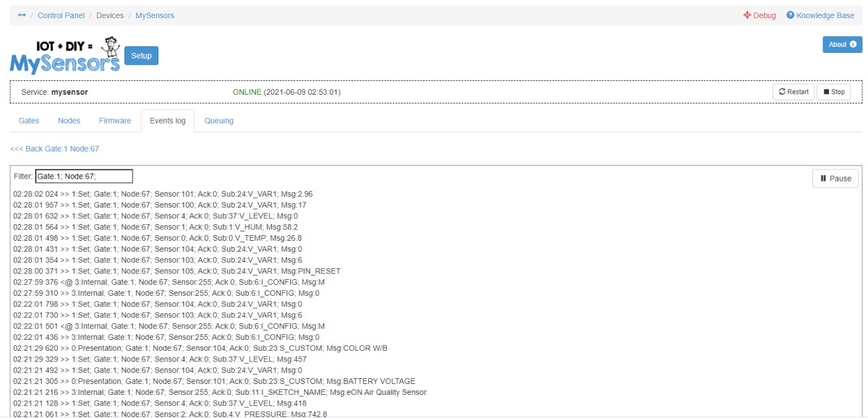This screenshot has height=418, width=868.
Task: Open the MySensors breadcrumb link
Action: tap(155, 15)
